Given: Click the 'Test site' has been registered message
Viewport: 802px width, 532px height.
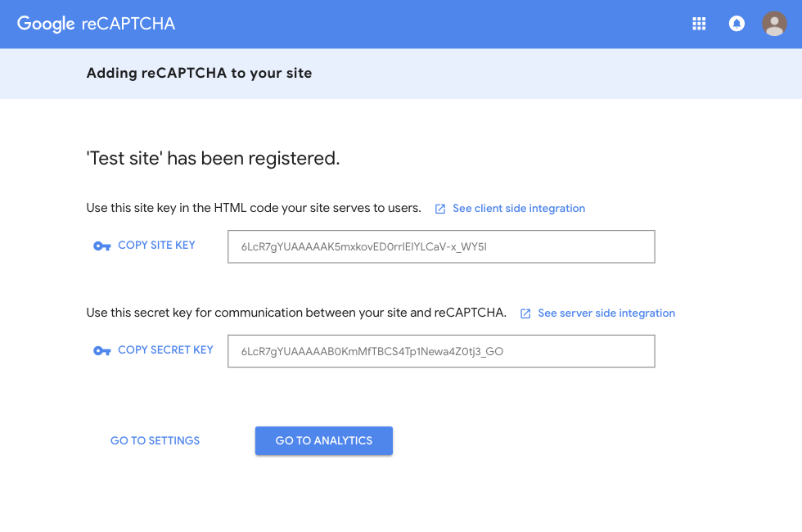Looking at the screenshot, I should (213, 158).
